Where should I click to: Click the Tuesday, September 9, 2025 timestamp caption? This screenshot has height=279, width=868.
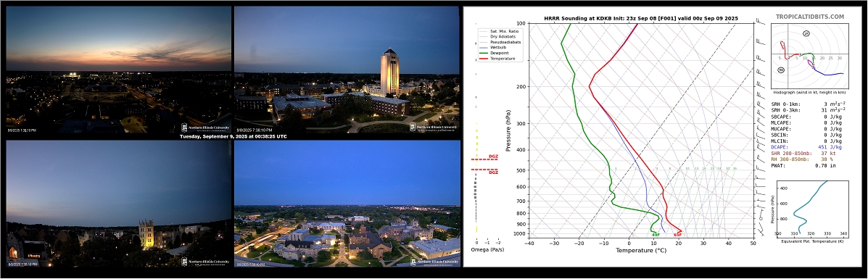[233, 136]
